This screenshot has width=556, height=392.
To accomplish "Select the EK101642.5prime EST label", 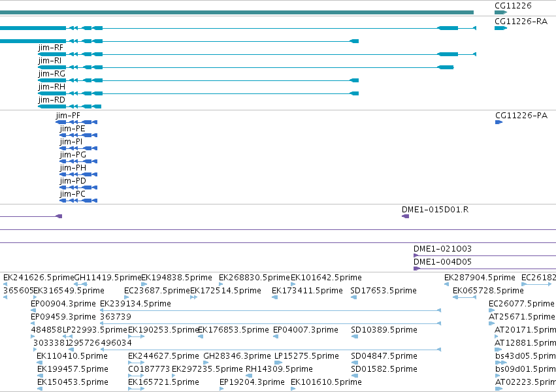I will coord(326,278).
